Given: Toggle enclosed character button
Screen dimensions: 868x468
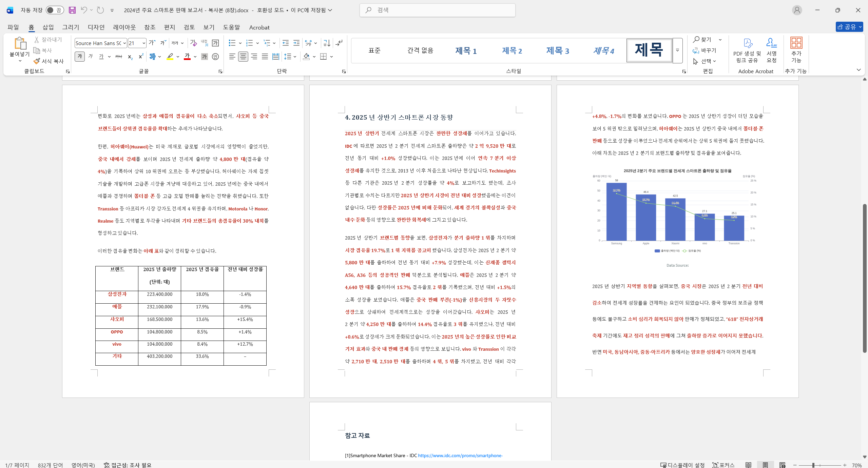Looking at the screenshot, I should 215,57.
